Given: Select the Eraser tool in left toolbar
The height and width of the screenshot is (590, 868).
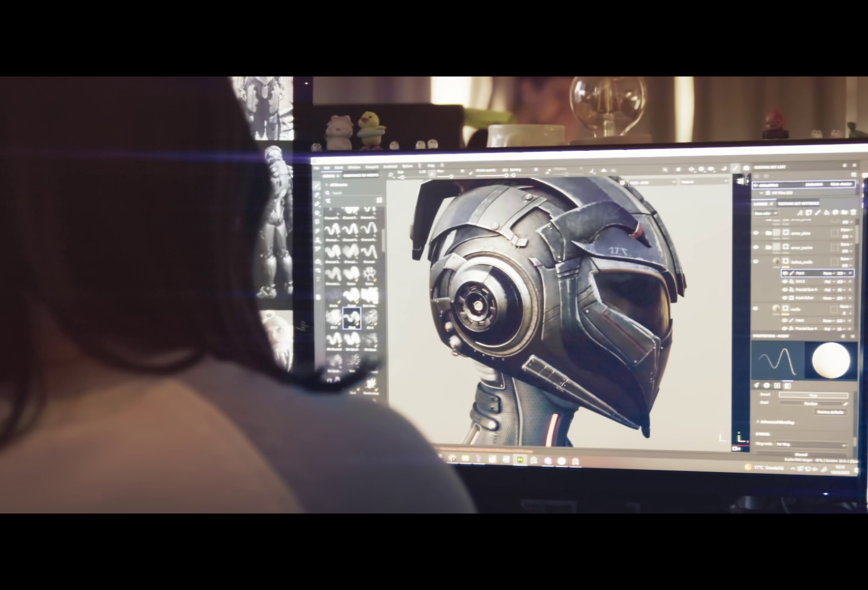Looking at the screenshot, I should tap(318, 195).
